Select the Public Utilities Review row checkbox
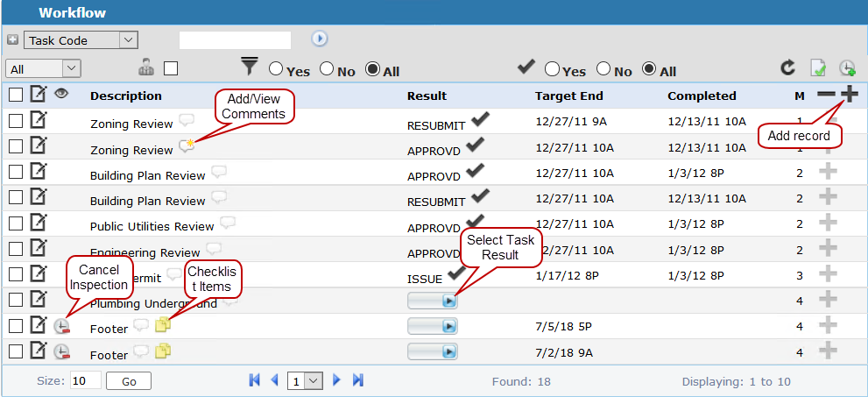This screenshot has height=397, width=868. 16,223
